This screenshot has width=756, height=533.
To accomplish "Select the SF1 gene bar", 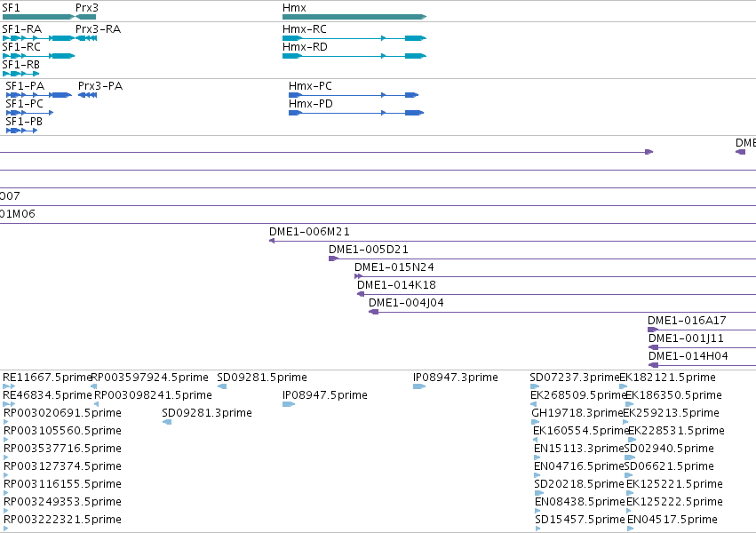I will (38, 17).
